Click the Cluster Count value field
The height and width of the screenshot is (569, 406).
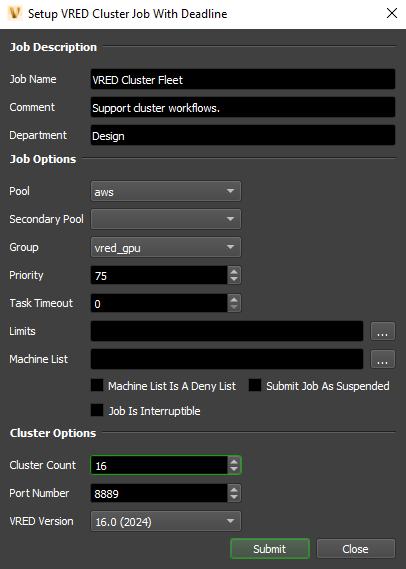pos(159,465)
